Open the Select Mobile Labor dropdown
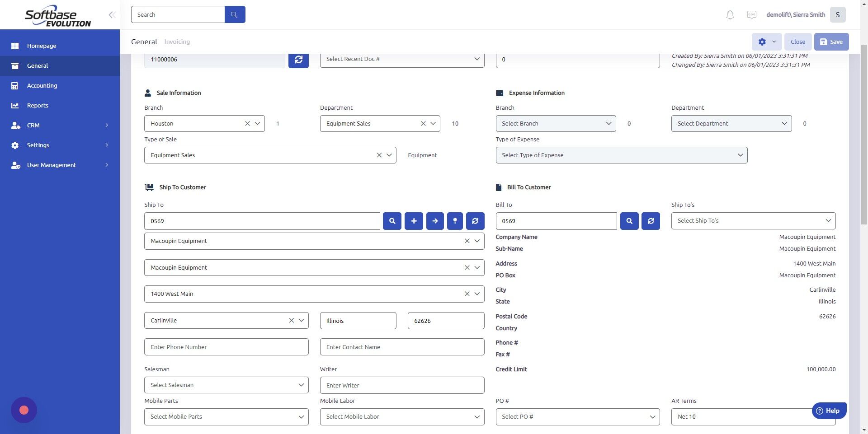 point(402,416)
